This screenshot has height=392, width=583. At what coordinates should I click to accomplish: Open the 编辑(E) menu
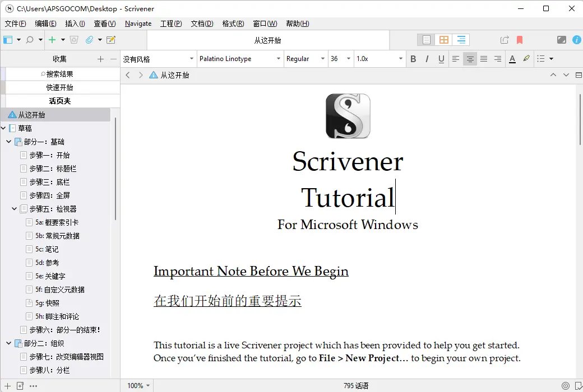tap(45, 24)
